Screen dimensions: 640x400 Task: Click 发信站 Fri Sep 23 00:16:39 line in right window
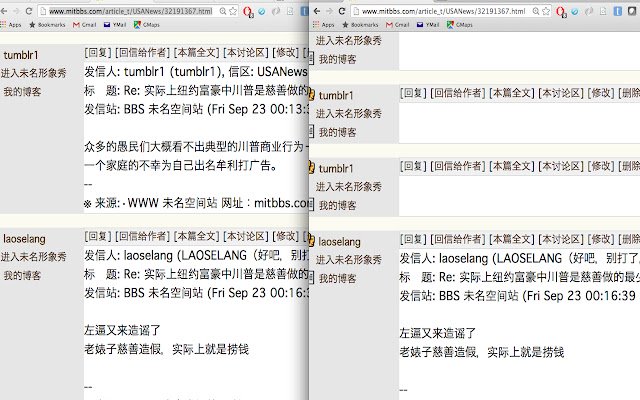click(x=518, y=296)
